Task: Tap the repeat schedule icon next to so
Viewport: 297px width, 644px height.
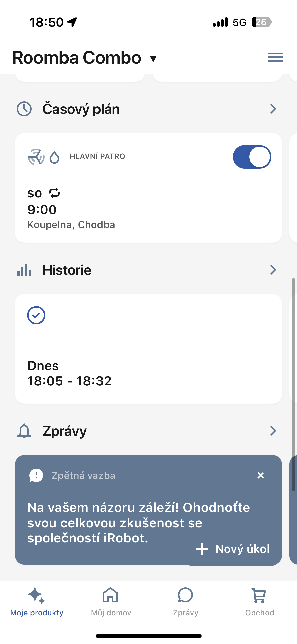Action: point(54,193)
